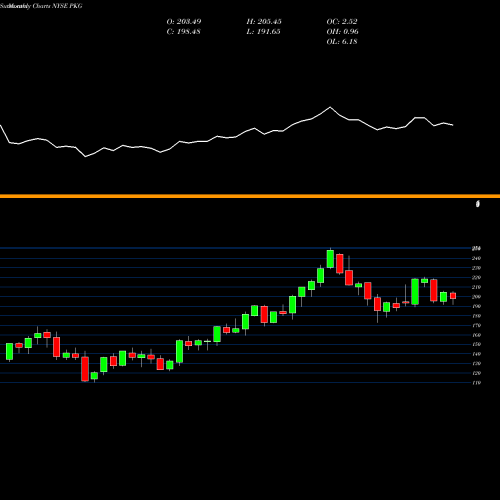Viewport: 500px width, 500px height.
Task: Click the 180 price axis label
Action: pos(477,316)
